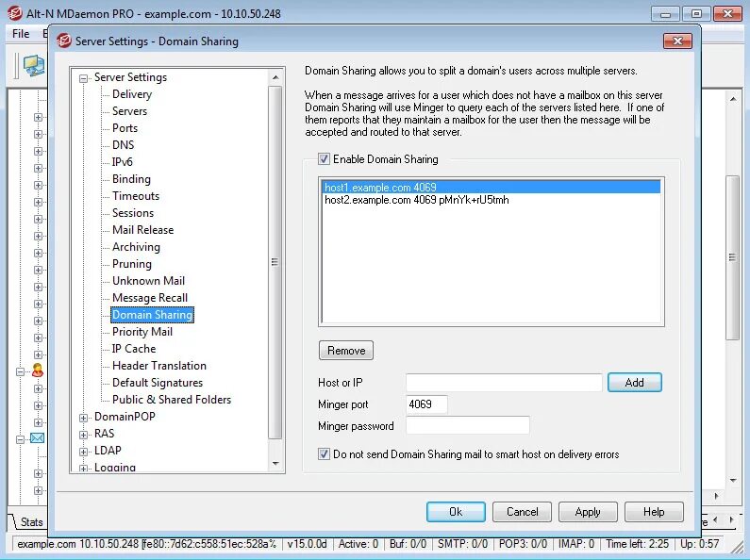Click the Host or IP input field
The height and width of the screenshot is (560, 750).
click(x=504, y=382)
